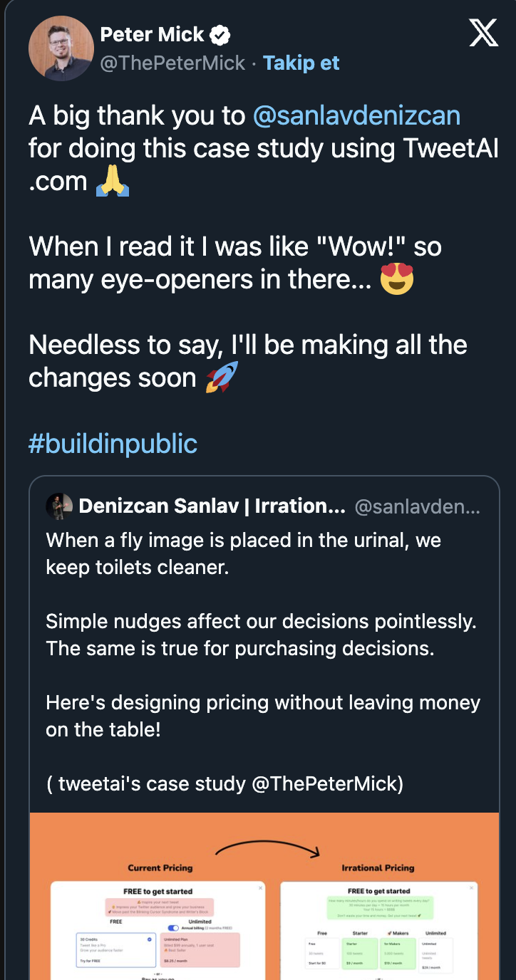
Task: Open the #buildinpublic hashtag
Action: 113,443
